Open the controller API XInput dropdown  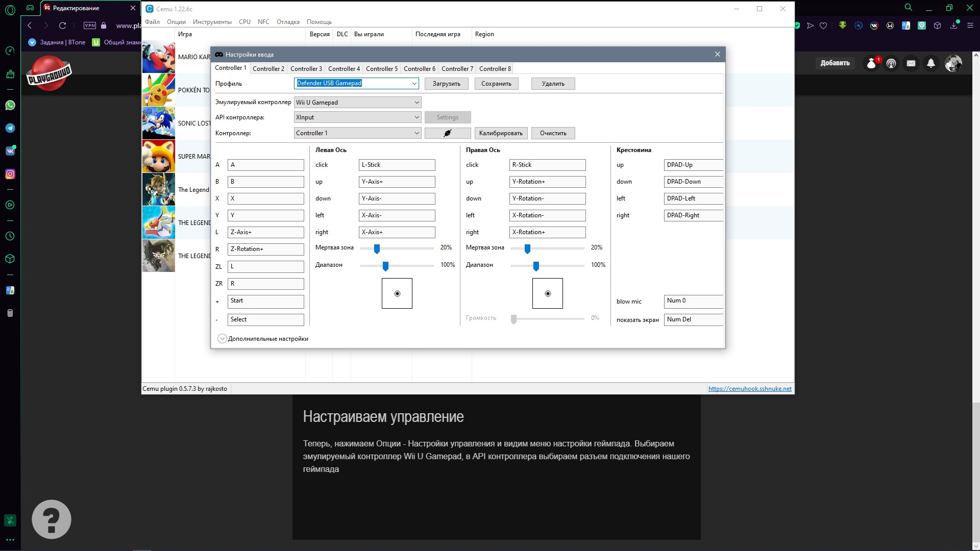coord(357,117)
